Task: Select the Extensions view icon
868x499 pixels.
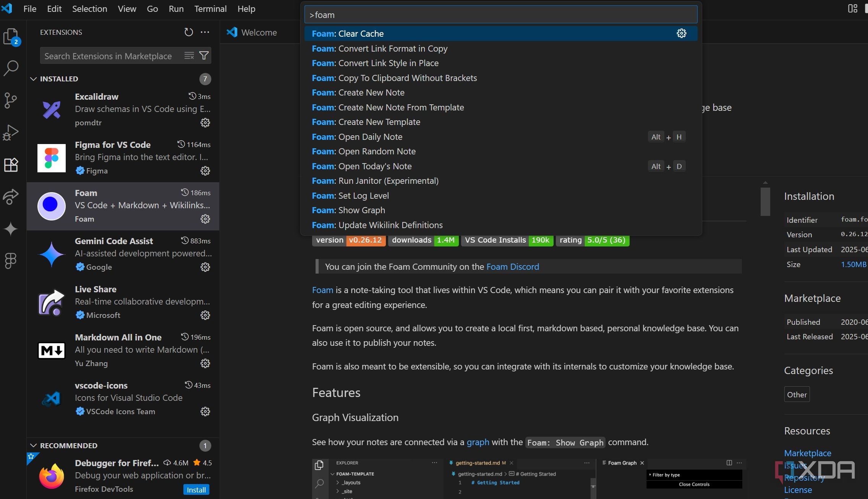Action: pyautogui.click(x=11, y=165)
